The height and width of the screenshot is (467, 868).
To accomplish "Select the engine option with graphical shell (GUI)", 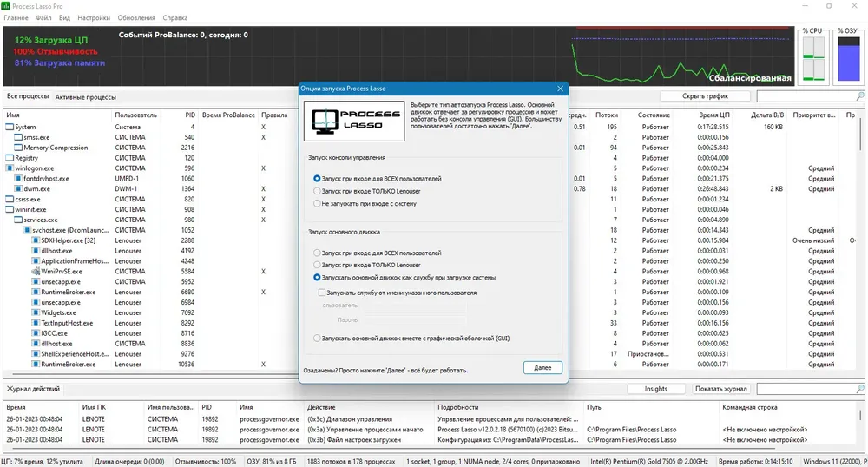I will [317, 338].
